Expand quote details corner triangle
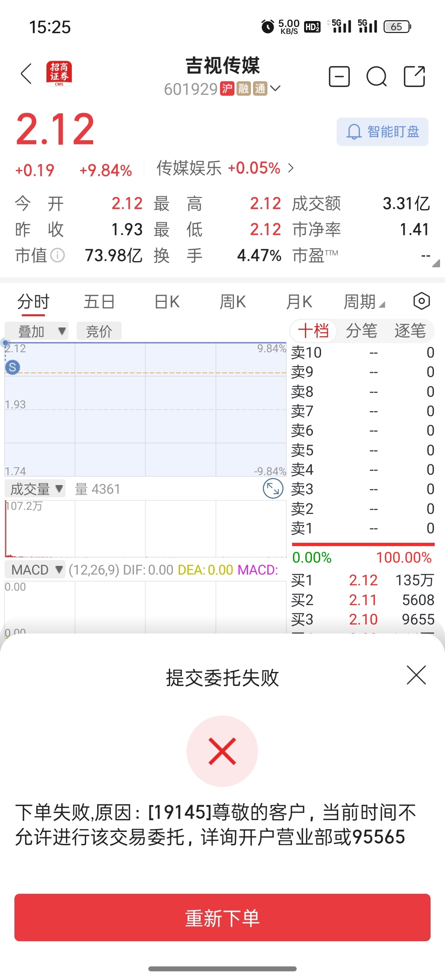Viewport: 445px width, 980px height. (x=436, y=263)
